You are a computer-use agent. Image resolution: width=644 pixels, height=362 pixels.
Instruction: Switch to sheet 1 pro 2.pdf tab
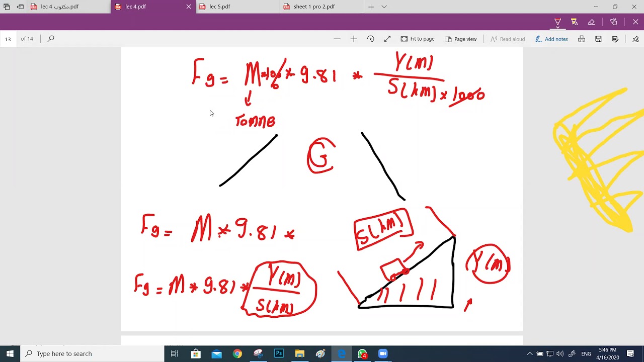point(322,7)
